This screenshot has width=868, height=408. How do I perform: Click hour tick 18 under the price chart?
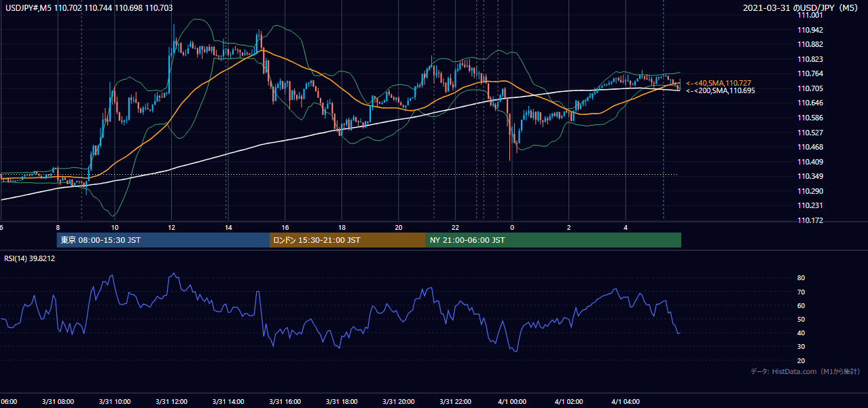pyautogui.click(x=342, y=228)
